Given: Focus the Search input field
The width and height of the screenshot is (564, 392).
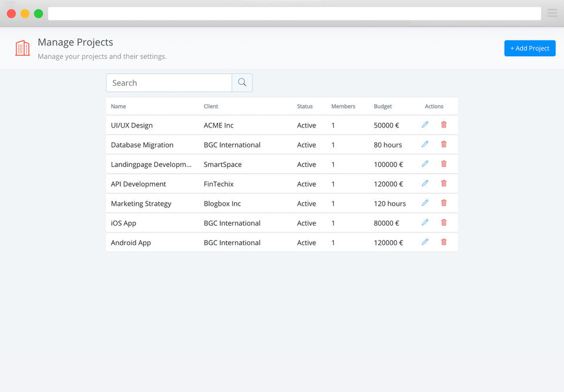Looking at the screenshot, I should [x=169, y=83].
